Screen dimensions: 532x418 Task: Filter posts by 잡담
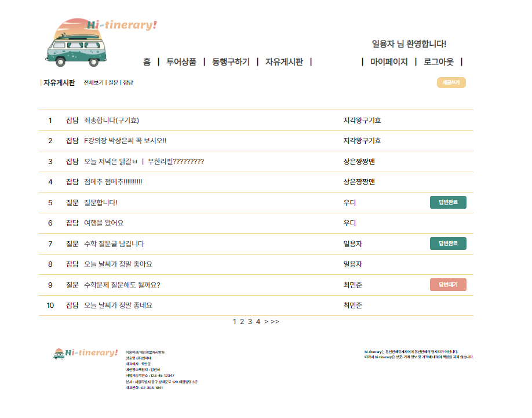point(129,83)
